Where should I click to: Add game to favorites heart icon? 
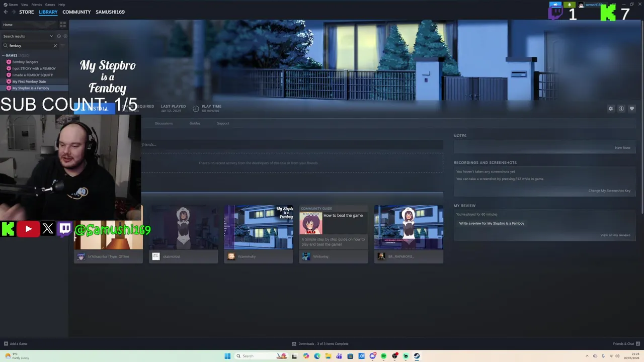point(632,109)
